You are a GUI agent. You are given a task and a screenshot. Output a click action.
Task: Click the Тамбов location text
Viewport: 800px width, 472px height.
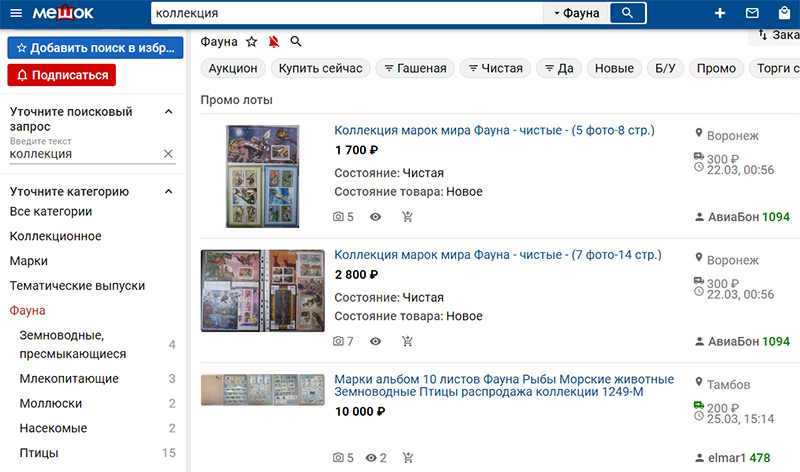coord(729,384)
